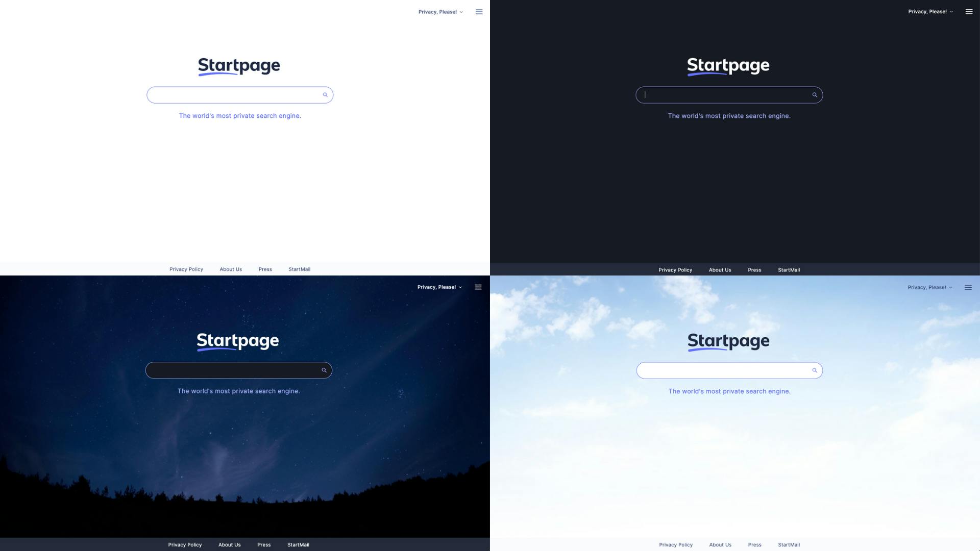Click the search icon in bottom-right sky panel
980x551 pixels.
click(x=815, y=370)
